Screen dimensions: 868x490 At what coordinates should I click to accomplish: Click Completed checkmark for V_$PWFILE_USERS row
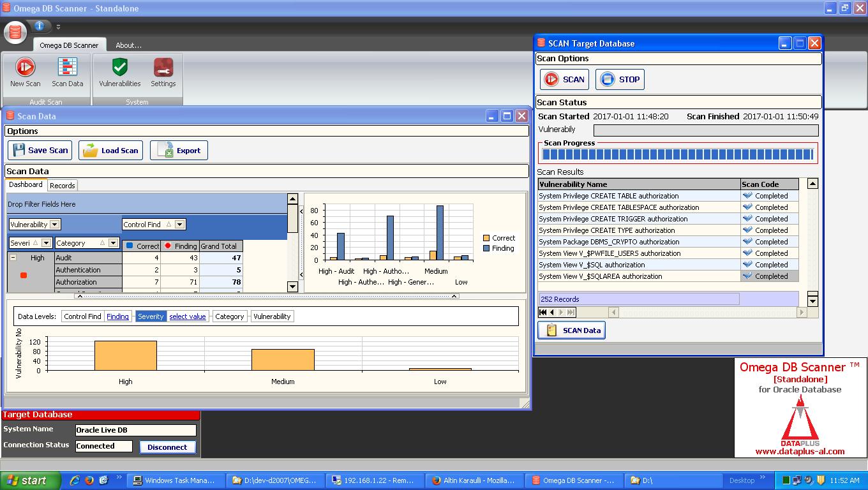pyautogui.click(x=748, y=253)
